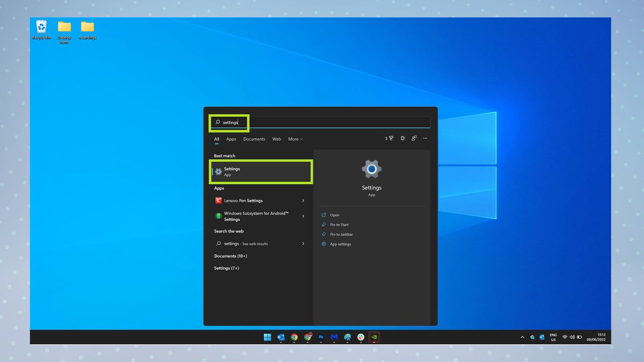Open the Settings app search result
The image size is (644, 362).
click(x=261, y=172)
